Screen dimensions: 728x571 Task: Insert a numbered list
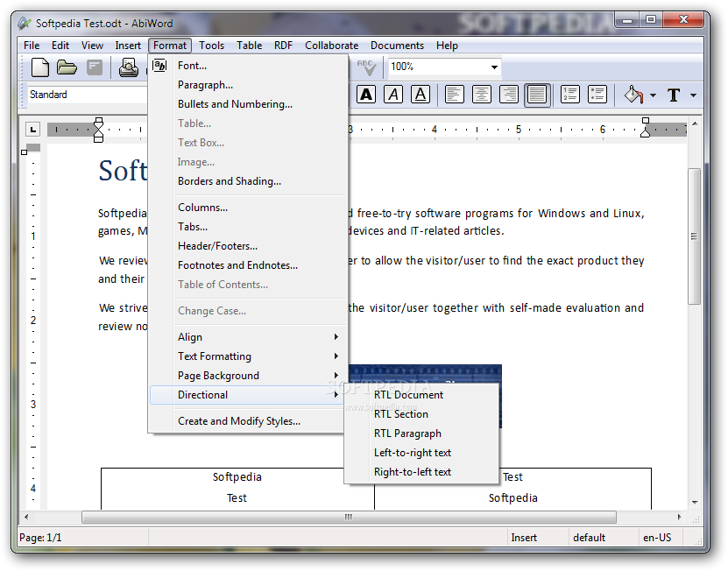569,95
